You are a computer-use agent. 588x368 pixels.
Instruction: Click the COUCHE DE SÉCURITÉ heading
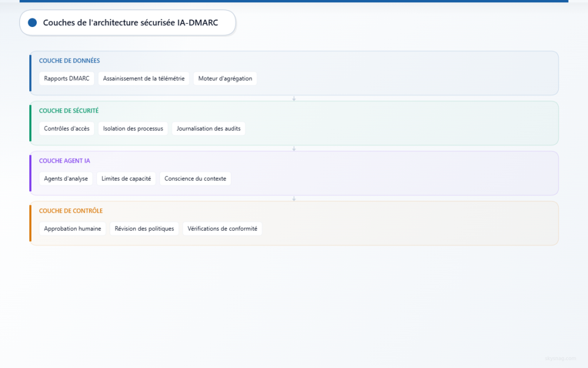click(69, 110)
